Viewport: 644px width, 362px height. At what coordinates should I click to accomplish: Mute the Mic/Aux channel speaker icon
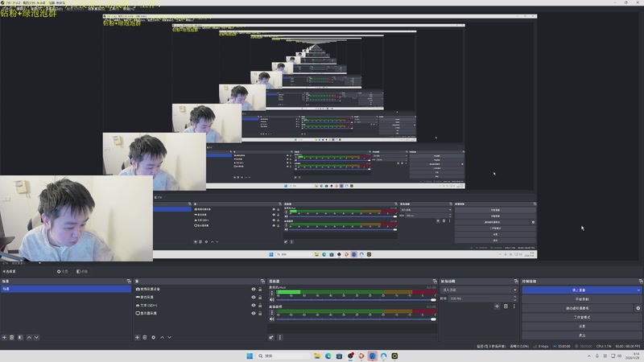pyautogui.click(x=272, y=299)
